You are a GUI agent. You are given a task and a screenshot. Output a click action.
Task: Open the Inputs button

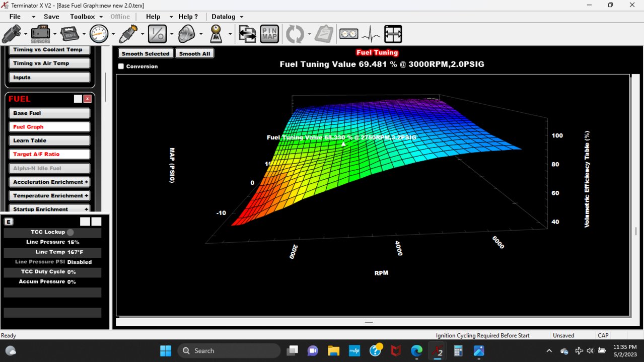[49, 77]
